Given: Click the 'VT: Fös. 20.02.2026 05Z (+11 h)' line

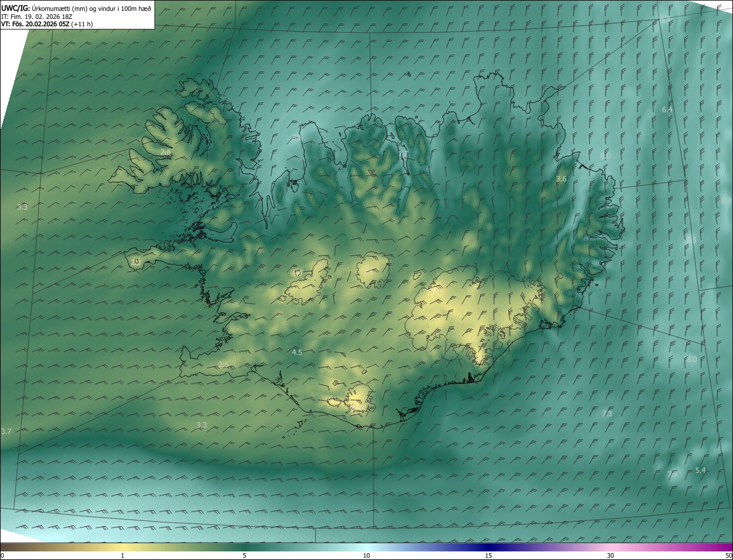Looking at the screenshot, I should tap(47, 24).
